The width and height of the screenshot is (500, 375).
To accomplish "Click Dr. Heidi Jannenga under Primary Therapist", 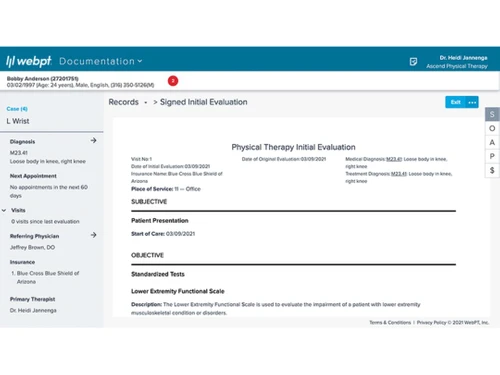I will (x=33, y=310).
